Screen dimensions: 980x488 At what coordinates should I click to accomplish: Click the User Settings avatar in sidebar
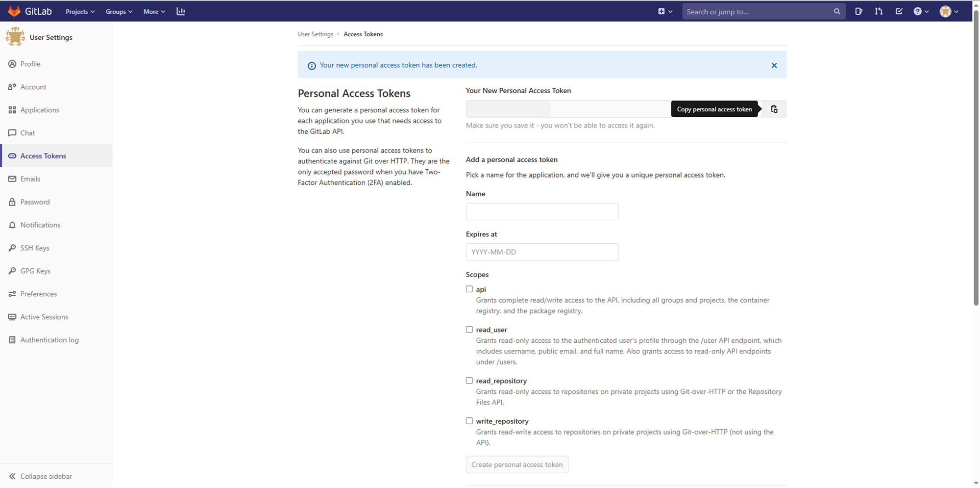tap(15, 37)
